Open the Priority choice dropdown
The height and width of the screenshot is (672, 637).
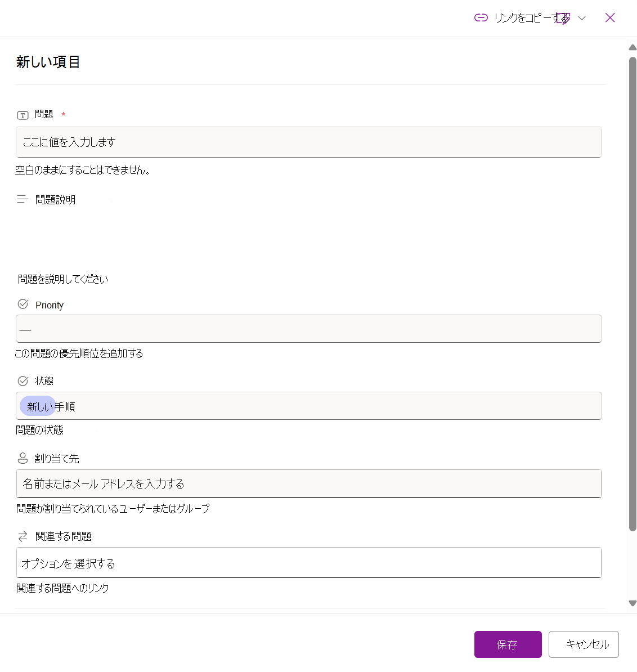(309, 329)
